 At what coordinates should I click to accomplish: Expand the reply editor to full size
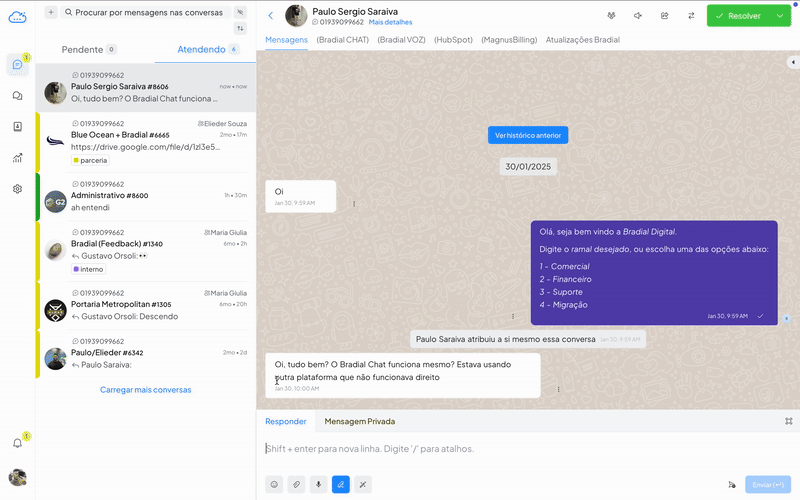click(x=788, y=421)
